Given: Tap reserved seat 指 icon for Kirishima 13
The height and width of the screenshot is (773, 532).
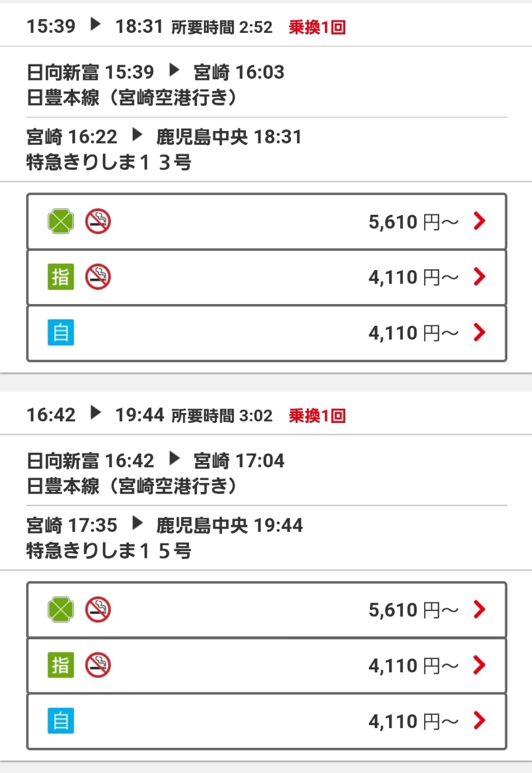Looking at the screenshot, I should tap(61, 277).
